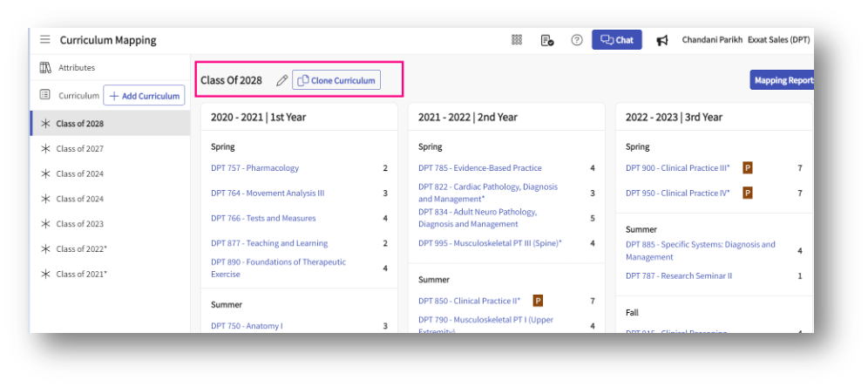
Task: Click the P badge next to DPT 850
Action: 538,301
